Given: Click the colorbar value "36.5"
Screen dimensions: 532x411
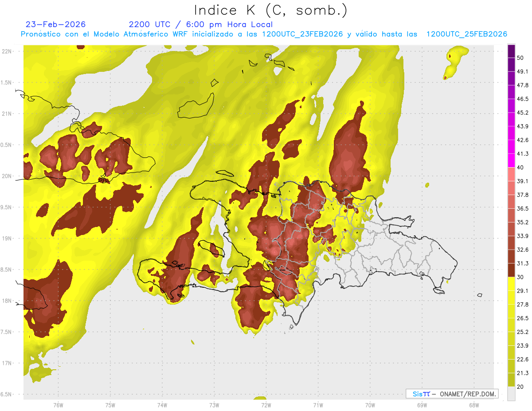Looking at the screenshot, I should click(523, 208).
